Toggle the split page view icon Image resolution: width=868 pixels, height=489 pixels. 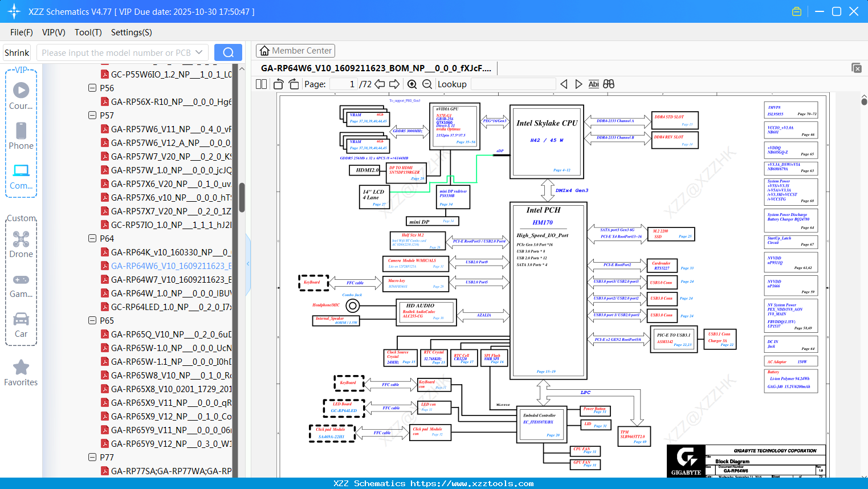262,84
